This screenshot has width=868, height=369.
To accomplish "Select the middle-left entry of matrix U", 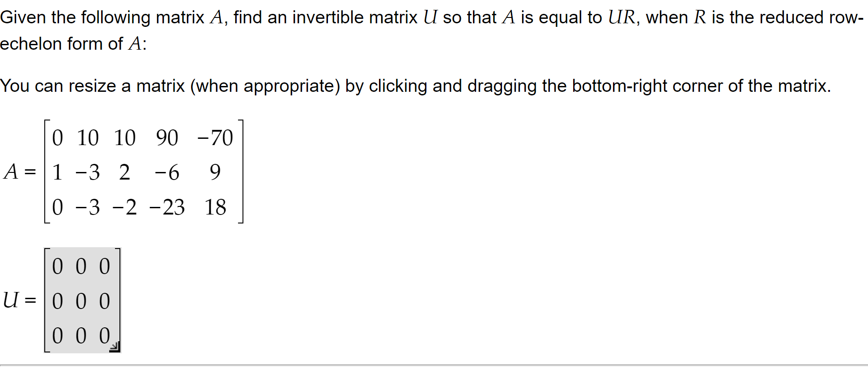I will pos(57,301).
